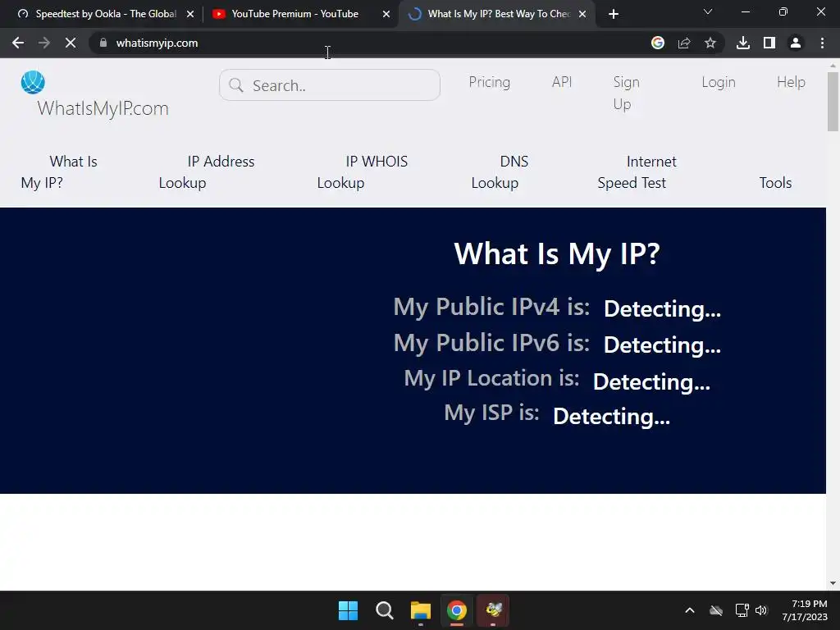Open the IP WHOIS Lookup menu
Image resolution: width=840 pixels, height=630 pixels.
tap(362, 172)
